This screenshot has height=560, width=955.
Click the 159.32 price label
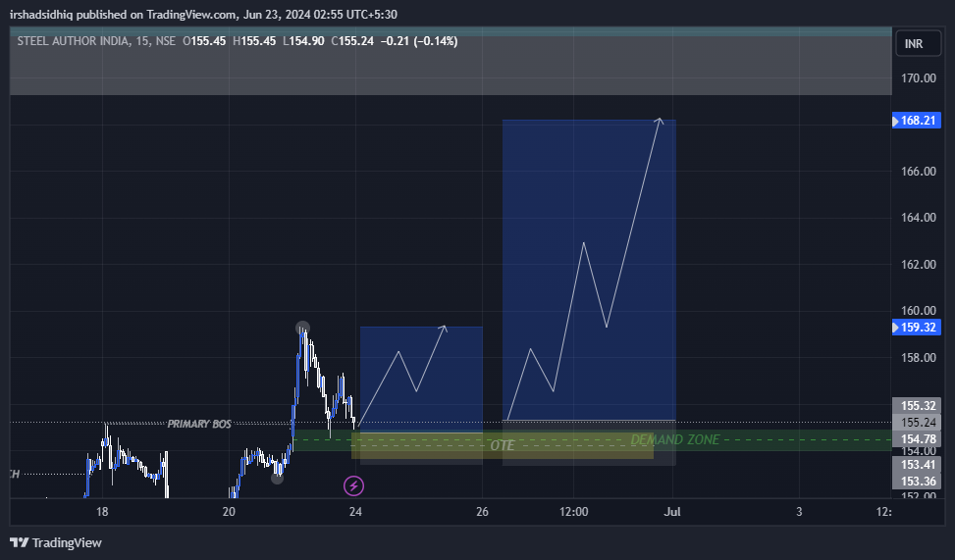pos(916,328)
